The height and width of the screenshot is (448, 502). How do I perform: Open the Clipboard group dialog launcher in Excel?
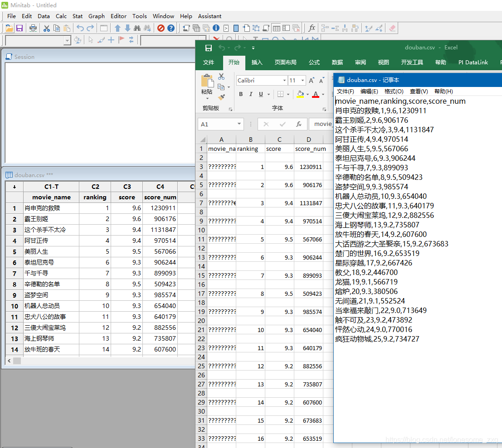pyautogui.click(x=230, y=109)
